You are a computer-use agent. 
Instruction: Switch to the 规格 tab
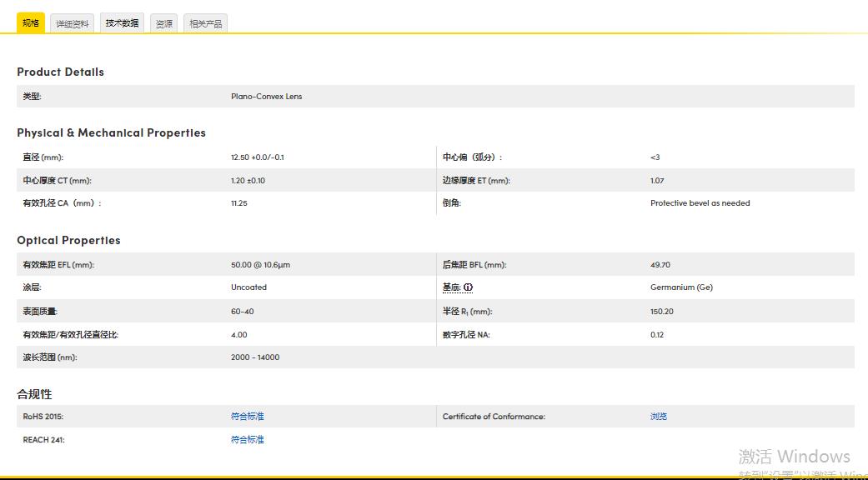coord(31,23)
